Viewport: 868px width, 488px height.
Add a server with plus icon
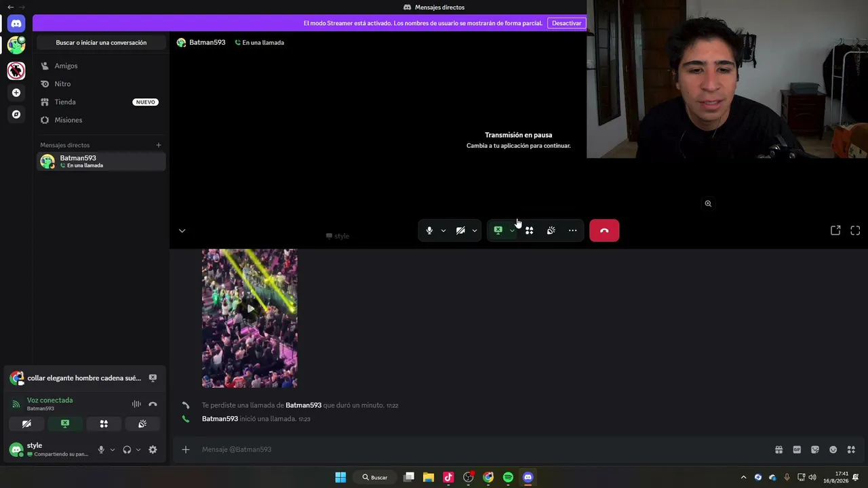click(16, 93)
